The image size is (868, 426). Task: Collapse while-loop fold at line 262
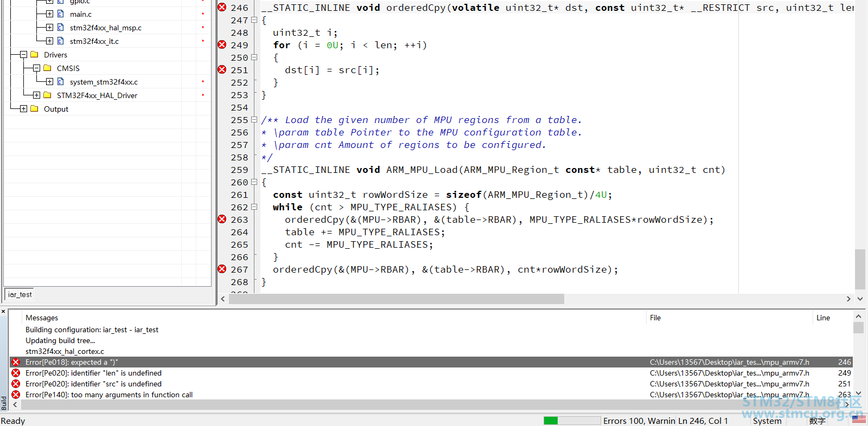click(254, 207)
